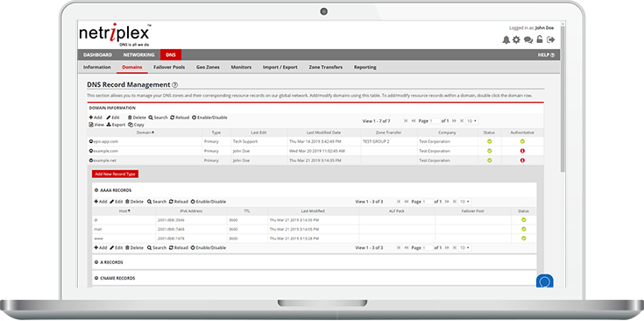Expand the example.com domain row
This screenshot has height=321, width=644.
[91, 151]
